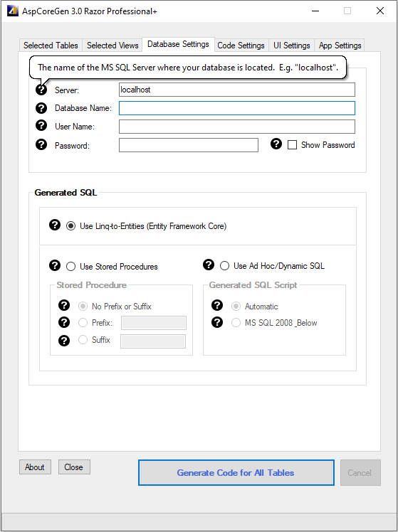Choose the Automatic script radio option
This screenshot has width=398, height=532.
pyautogui.click(x=236, y=307)
